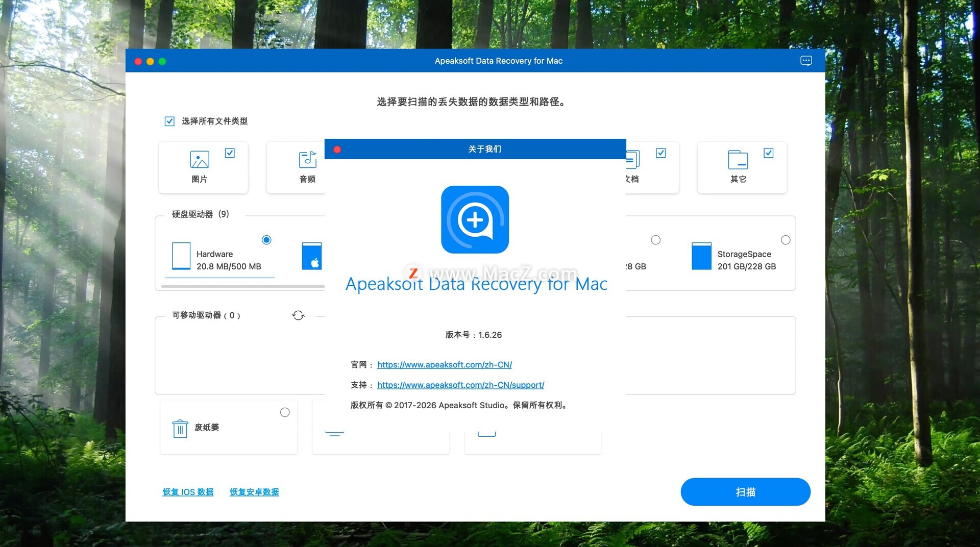Refresh the removable drives list
Image resolution: width=980 pixels, height=547 pixels.
coord(298,315)
